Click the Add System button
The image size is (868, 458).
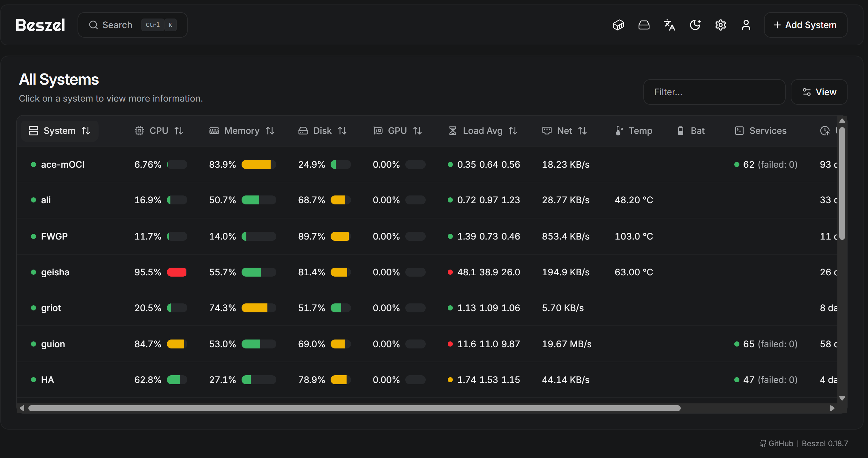pyautogui.click(x=805, y=25)
